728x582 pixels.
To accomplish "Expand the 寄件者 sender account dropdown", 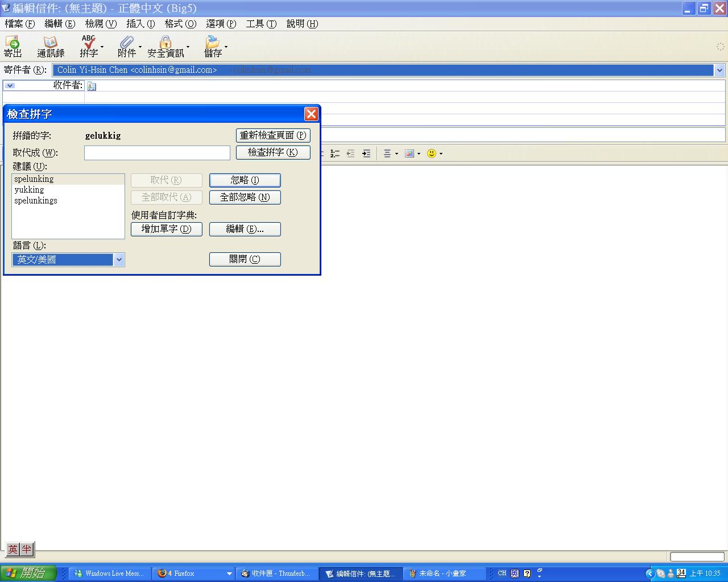I will point(719,70).
